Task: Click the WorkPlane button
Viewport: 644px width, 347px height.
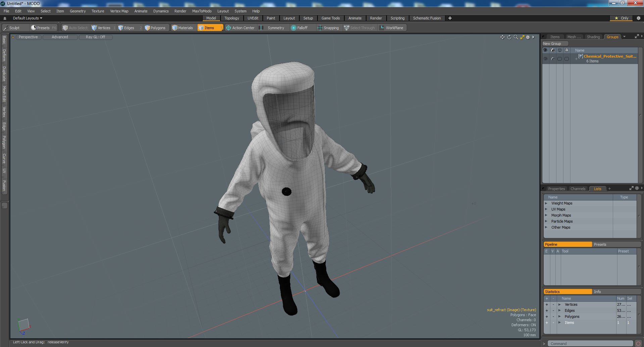Action: [392, 28]
